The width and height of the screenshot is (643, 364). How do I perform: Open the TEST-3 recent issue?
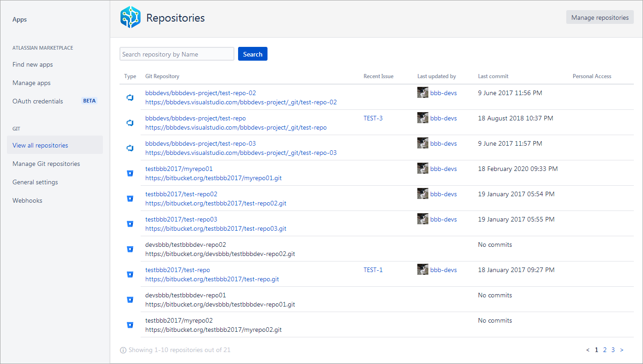pos(373,118)
